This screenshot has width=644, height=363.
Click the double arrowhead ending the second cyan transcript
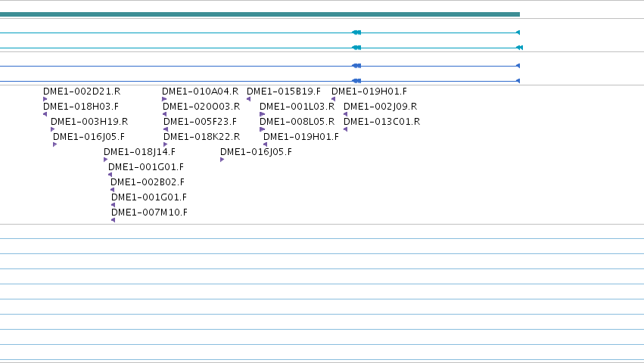click(520, 48)
